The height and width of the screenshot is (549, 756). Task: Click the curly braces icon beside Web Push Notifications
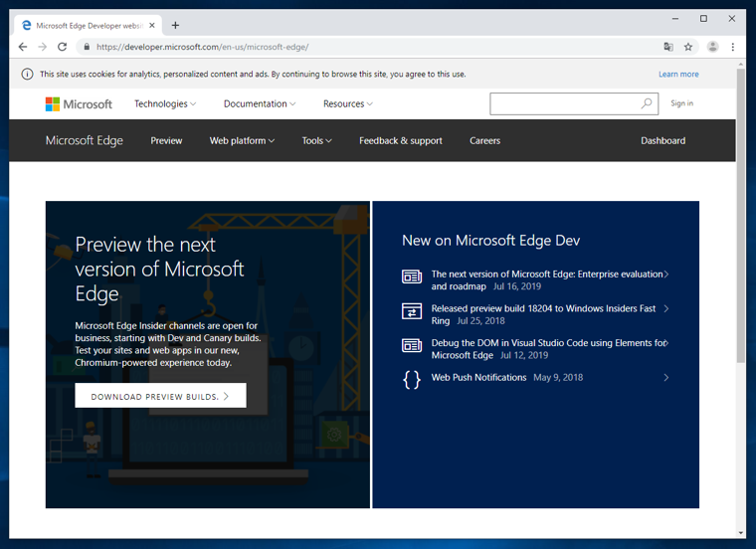[412, 380]
